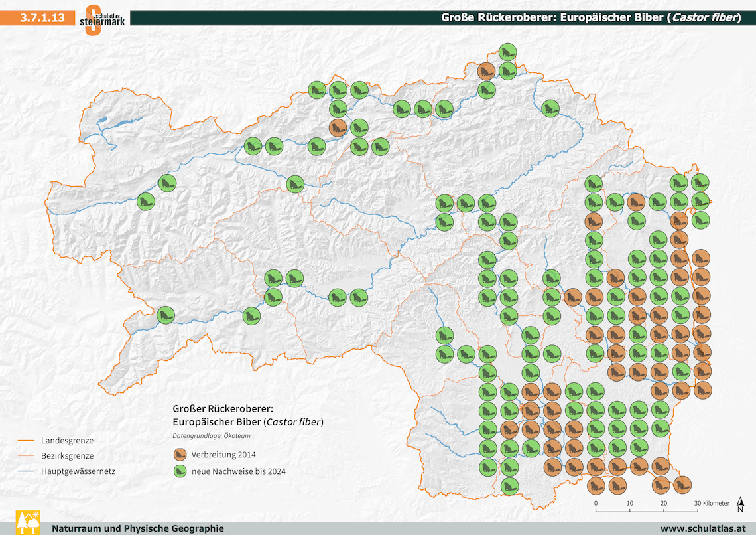The height and width of the screenshot is (535, 756).
Task: Click the brown beaver marker near the northern border
Action: click(x=487, y=71)
